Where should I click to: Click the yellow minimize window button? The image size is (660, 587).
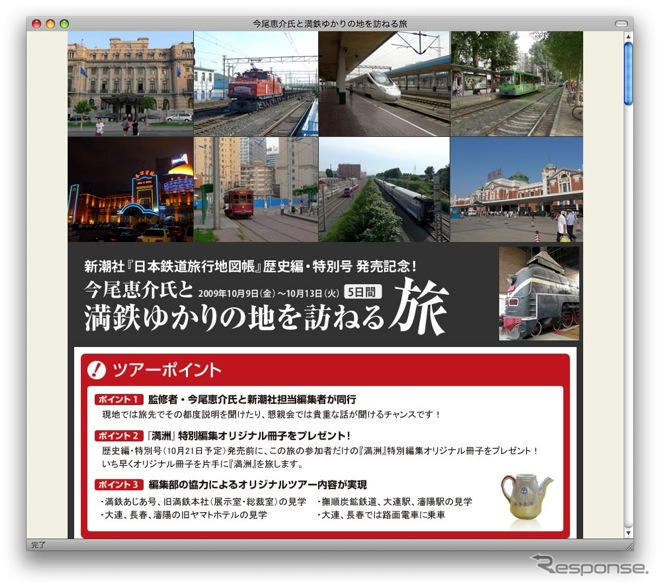[x=51, y=24]
